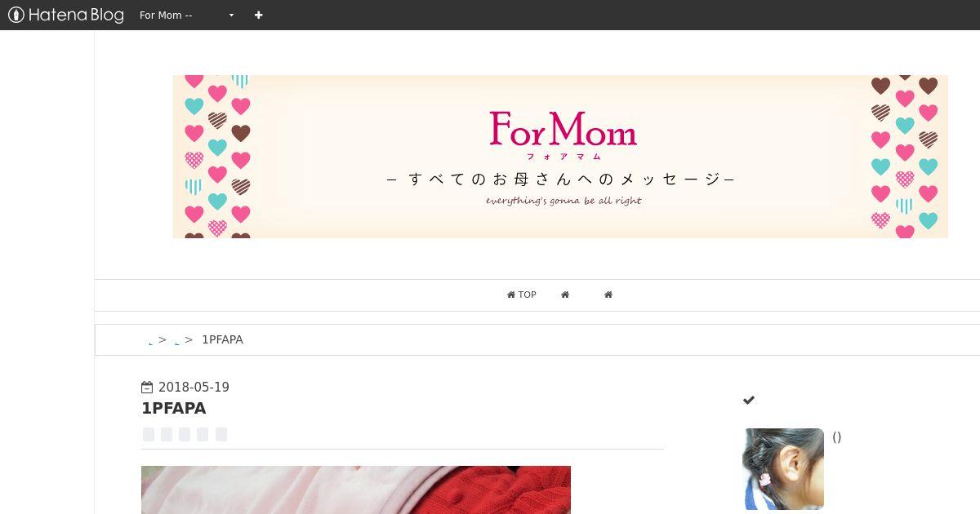Viewport: 980px width, 514px height.
Task: Open the For Mom blog dropdown
Action: point(187,15)
